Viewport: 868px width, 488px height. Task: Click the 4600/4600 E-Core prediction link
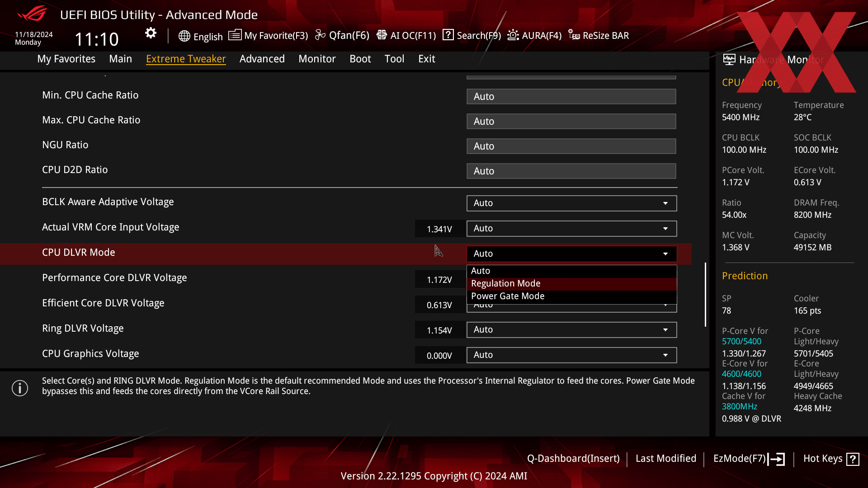pyautogui.click(x=741, y=374)
